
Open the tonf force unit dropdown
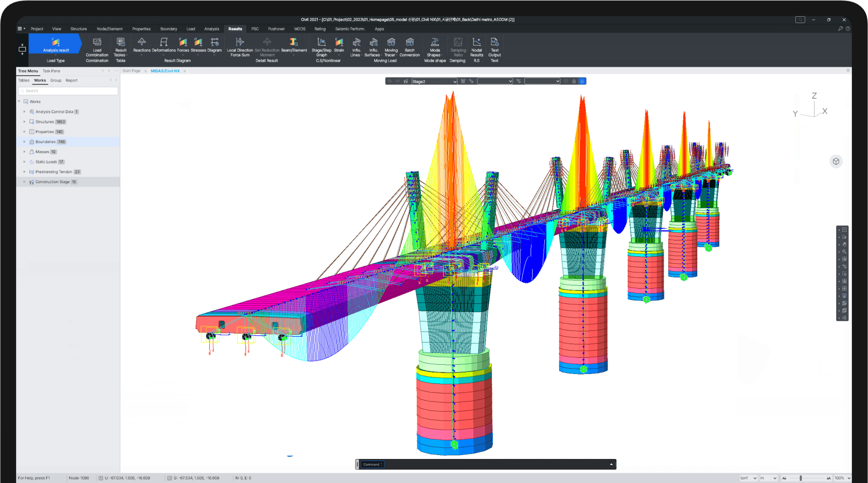pyautogui.click(x=748, y=478)
